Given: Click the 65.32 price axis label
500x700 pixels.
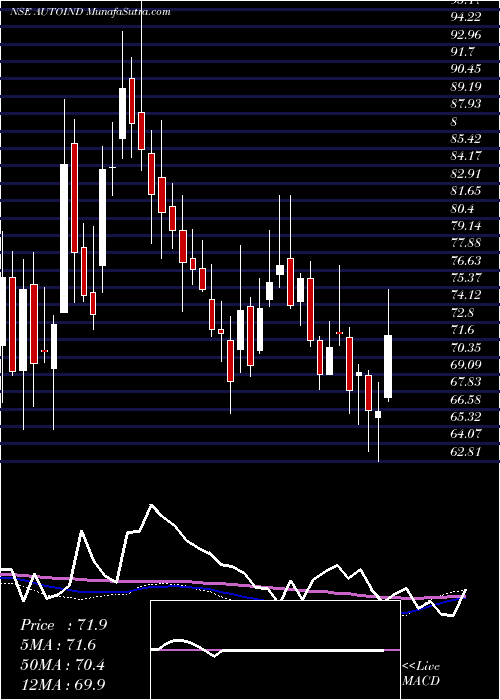Looking at the screenshot, I should click(466, 417).
